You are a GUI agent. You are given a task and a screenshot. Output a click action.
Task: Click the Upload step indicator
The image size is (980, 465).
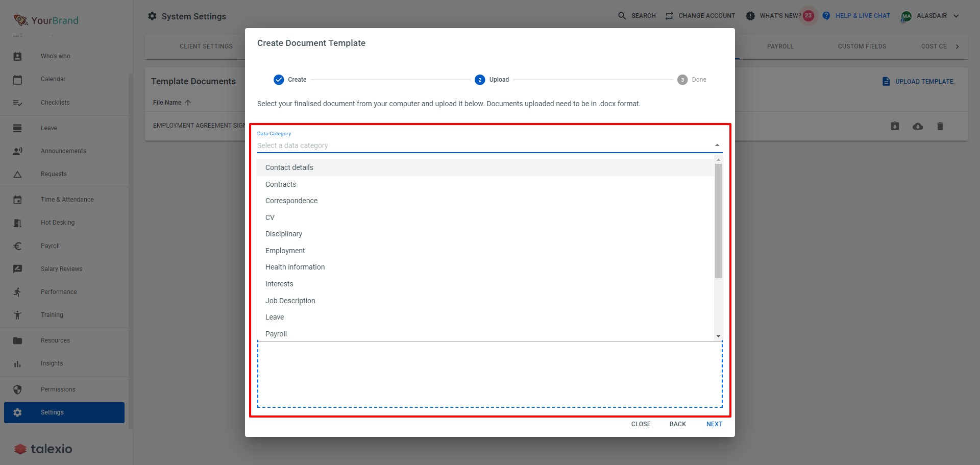point(492,80)
